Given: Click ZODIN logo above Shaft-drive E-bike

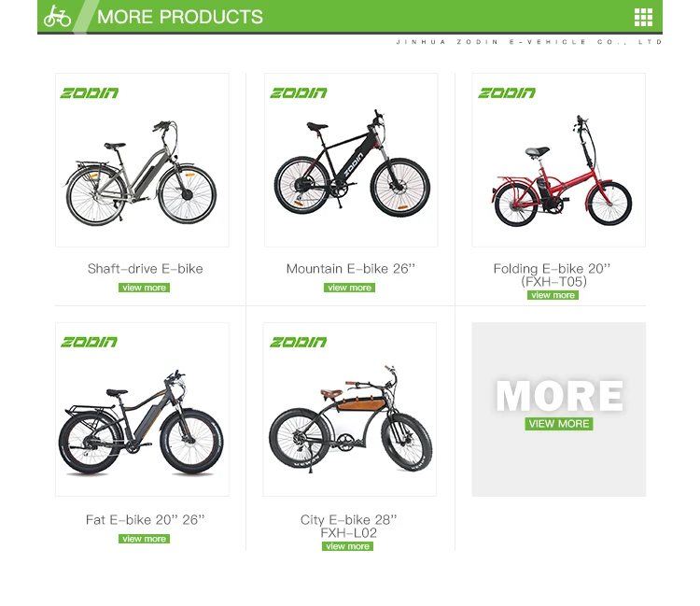Looking at the screenshot, I should tap(90, 92).
